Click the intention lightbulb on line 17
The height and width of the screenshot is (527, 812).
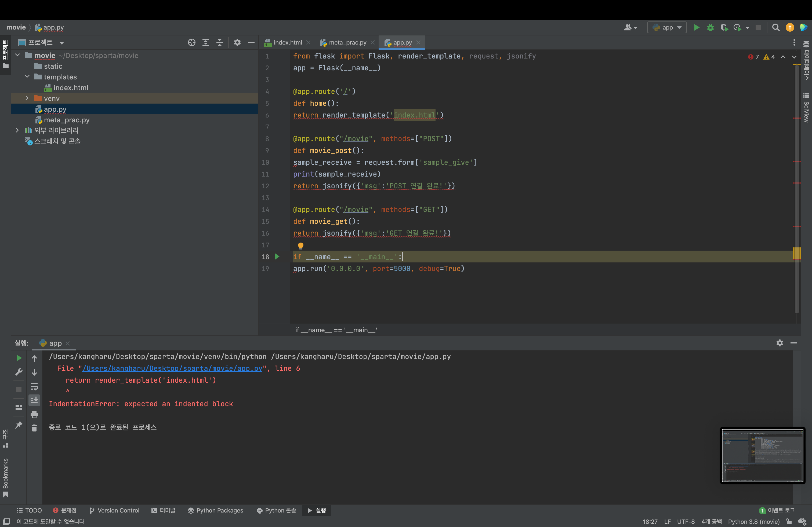coord(300,246)
